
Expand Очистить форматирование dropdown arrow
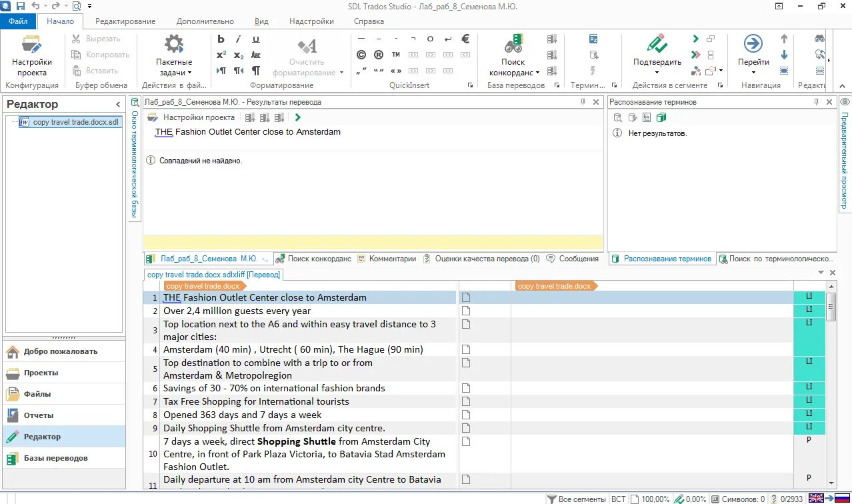click(341, 73)
